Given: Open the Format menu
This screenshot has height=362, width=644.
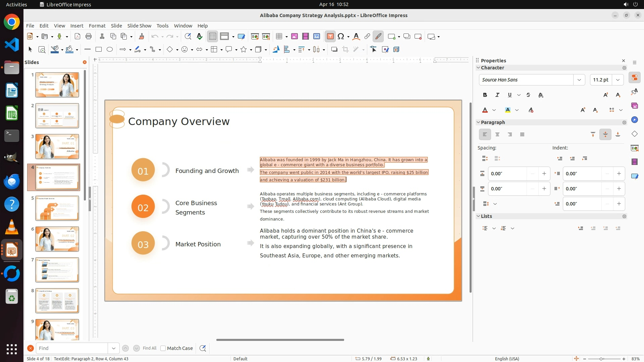Looking at the screenshot, I should [97, 26].
